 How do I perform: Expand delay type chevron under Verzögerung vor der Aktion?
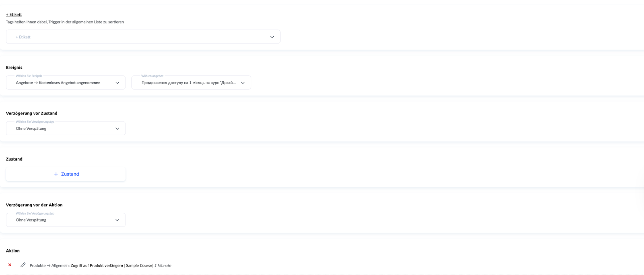click(x=117, y=220)
